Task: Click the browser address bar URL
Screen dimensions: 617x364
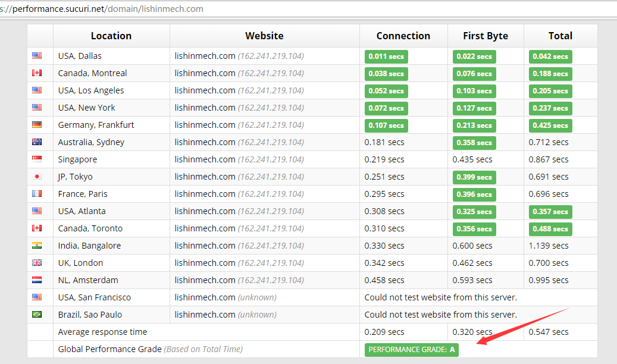Action: click(107, 9)
